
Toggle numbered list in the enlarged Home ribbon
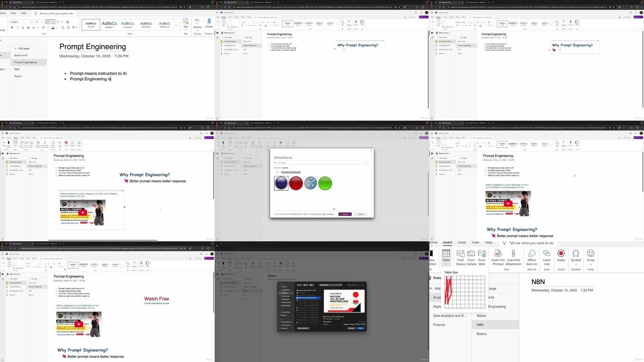(57, 22)
